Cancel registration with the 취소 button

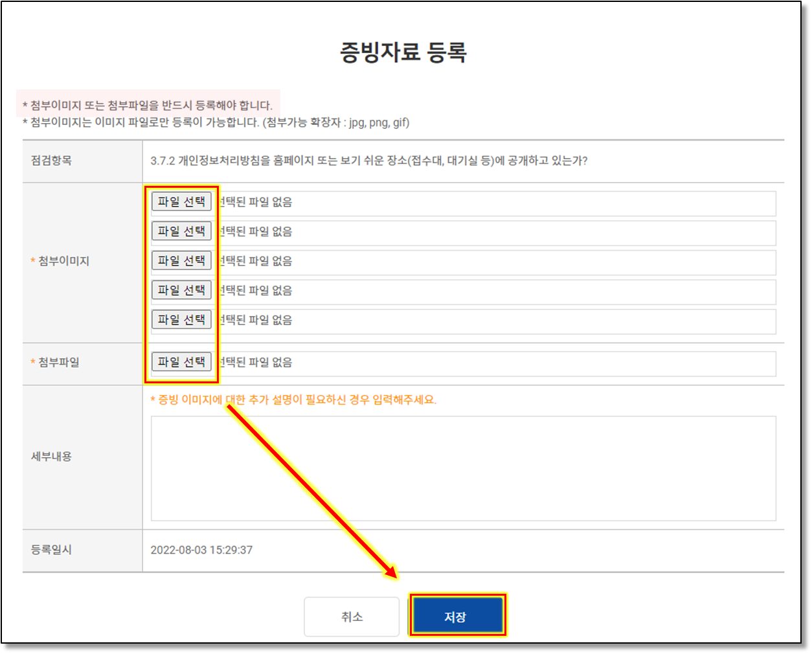pyautogui.click(x=352, y=617)
